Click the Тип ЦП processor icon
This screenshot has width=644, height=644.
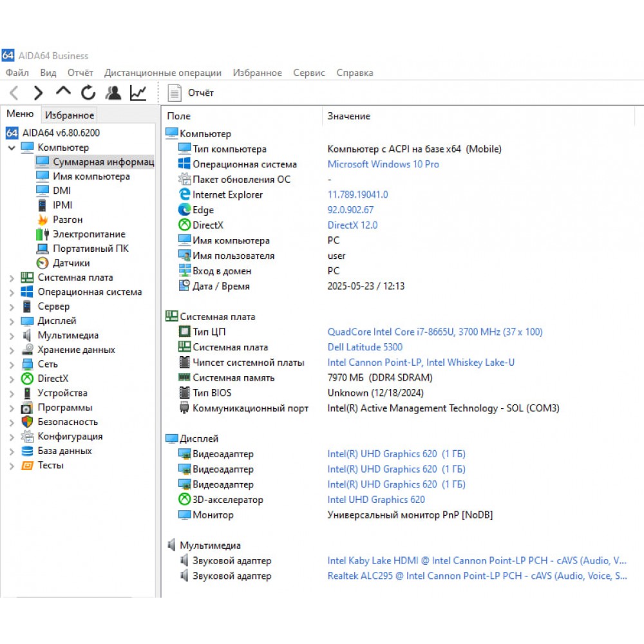click(x=184, y=332)
